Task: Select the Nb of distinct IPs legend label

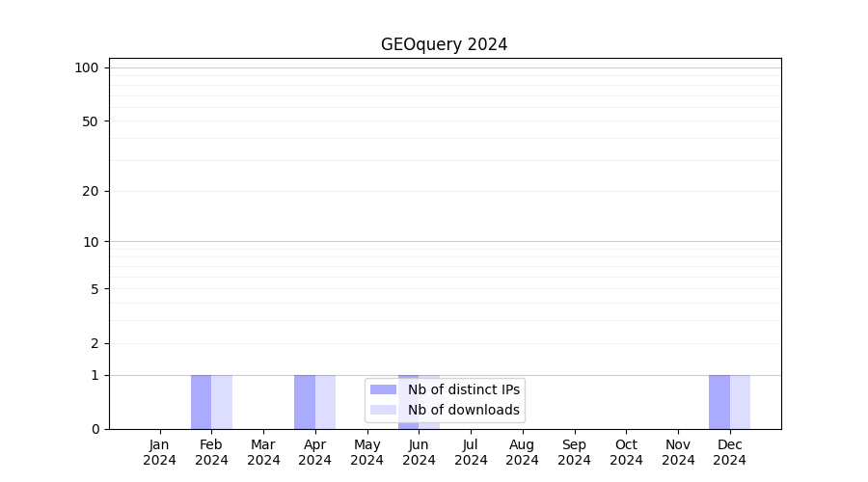Action: pos(463,389)
